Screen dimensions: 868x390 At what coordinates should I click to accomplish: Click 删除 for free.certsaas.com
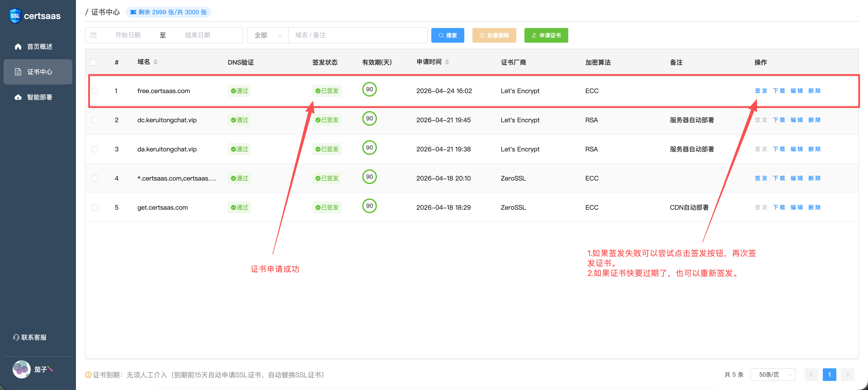pyautogui.click(x=814, y=91)
